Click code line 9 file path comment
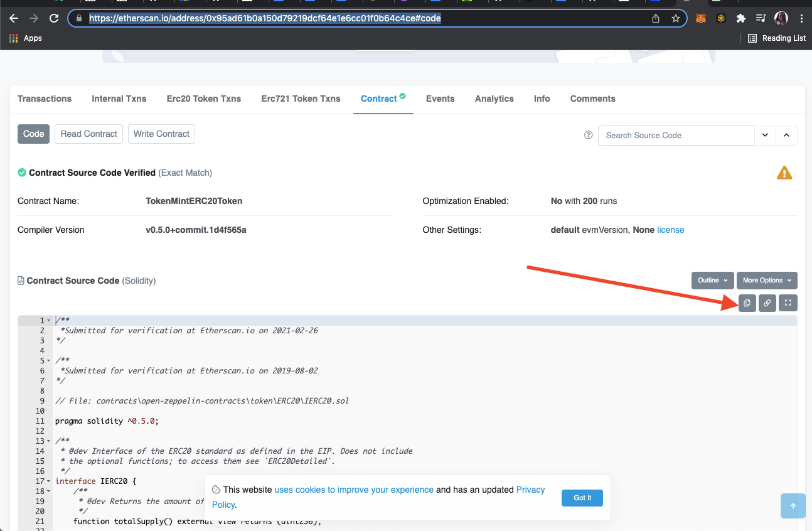Viewport: 812px width, 531px height. (x=202, y=401)
